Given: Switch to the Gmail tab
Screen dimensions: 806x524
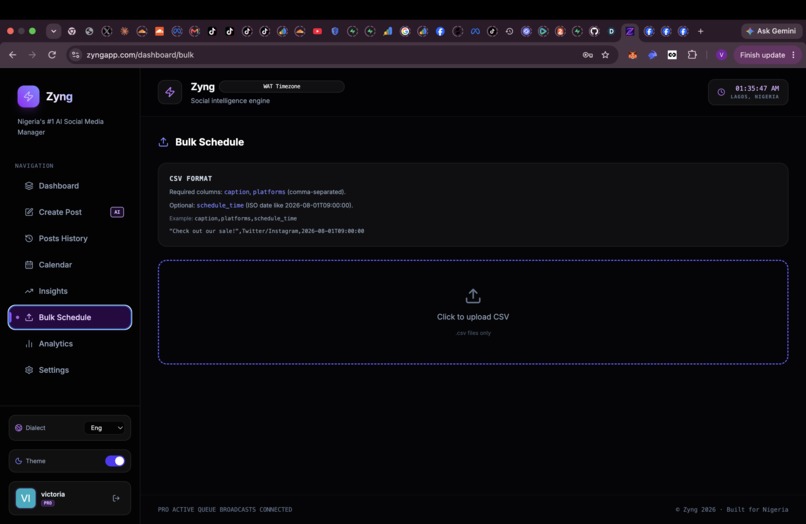Looking at the screenshot, I should click(194, 31).
